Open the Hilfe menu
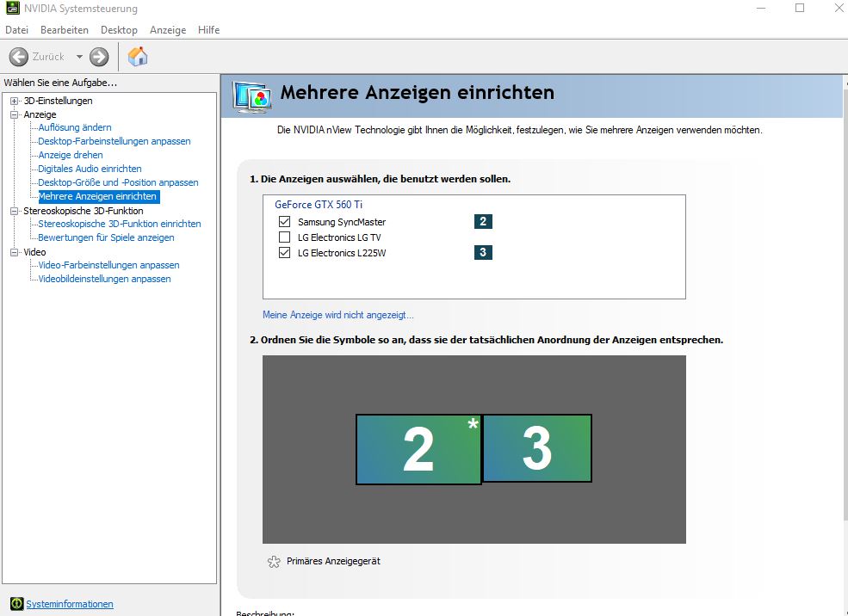The height and width of the screenshot is (616, 848). pyautogui.click(x=208, y=30)
